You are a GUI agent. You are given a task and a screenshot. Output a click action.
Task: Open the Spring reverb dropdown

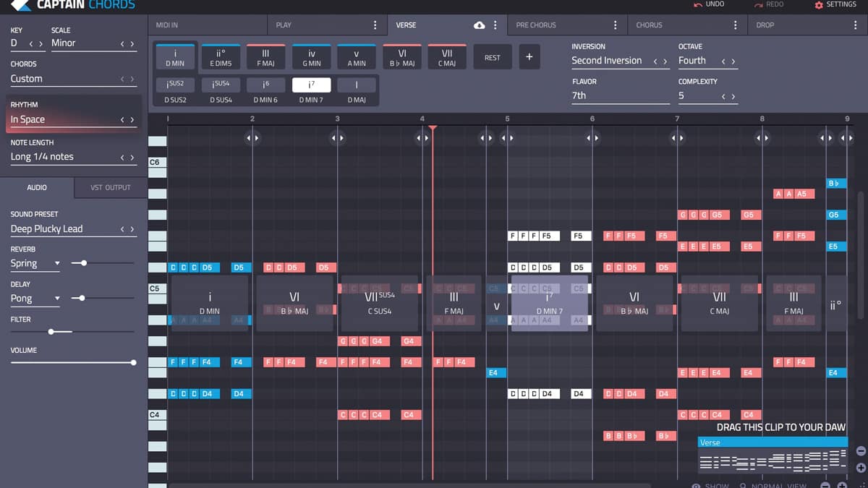(x=33, y=263)
